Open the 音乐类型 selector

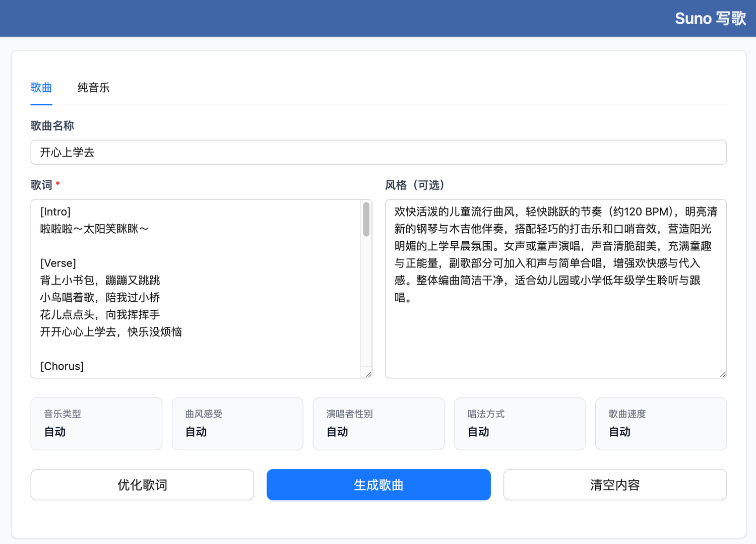(x=96, y=423)
